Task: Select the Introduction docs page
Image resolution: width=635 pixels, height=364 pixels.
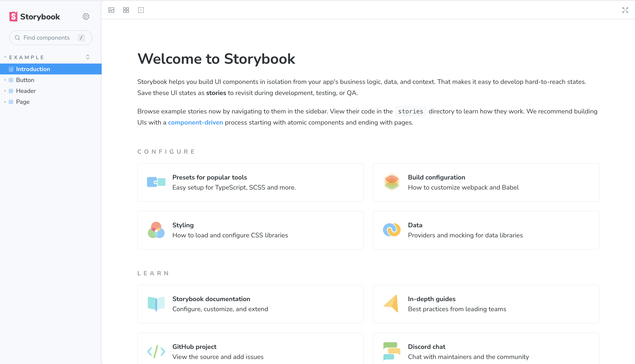Action: [51, 69]
